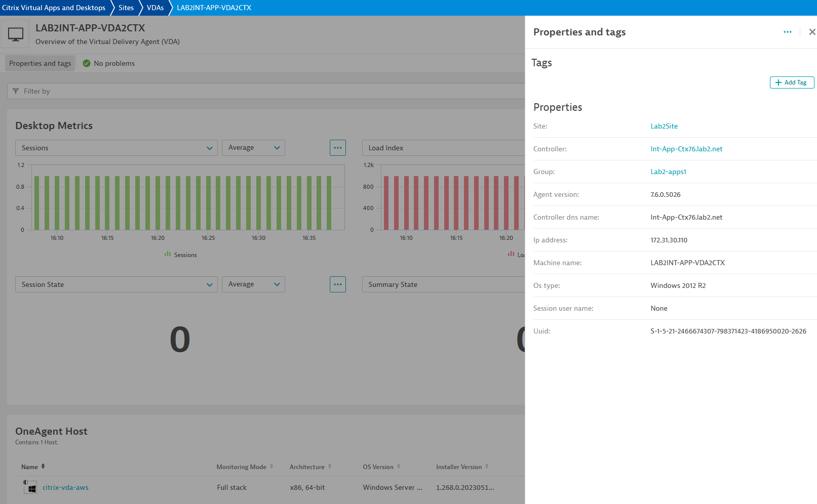
Task: Toggle the Properties and tags button
Action: click(40, 63)
